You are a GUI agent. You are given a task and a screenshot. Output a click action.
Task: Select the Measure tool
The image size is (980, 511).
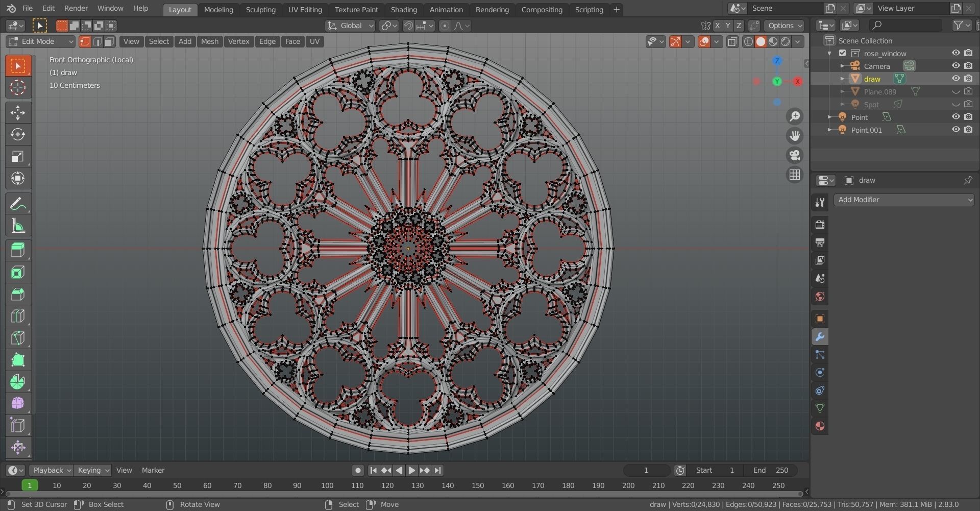(x=18, y=226)
